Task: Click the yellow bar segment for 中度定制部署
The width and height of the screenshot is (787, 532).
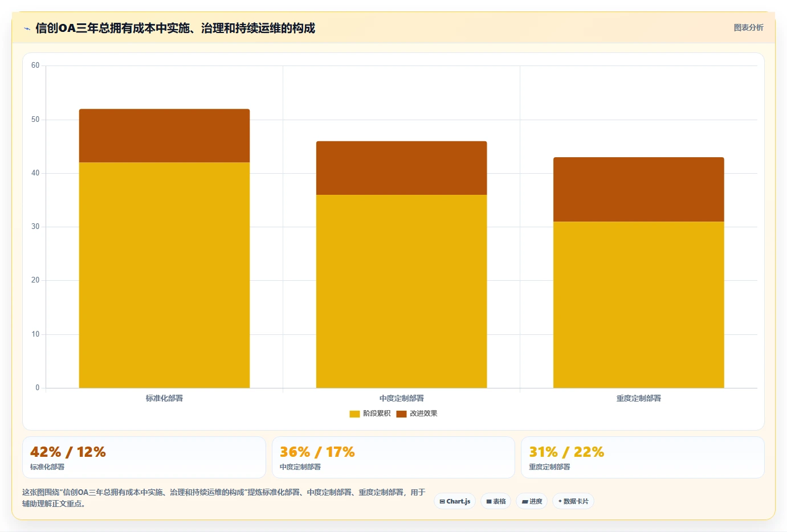Action: point(402,291)
